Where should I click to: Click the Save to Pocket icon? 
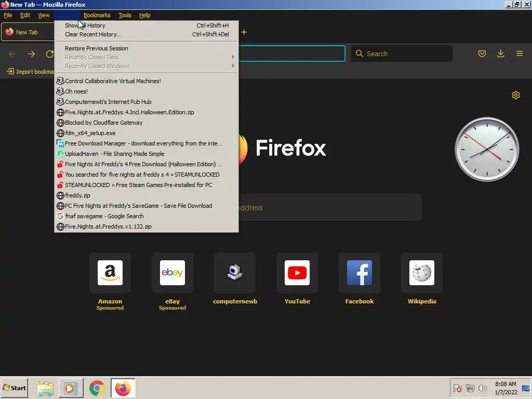(x=482, y=54)
